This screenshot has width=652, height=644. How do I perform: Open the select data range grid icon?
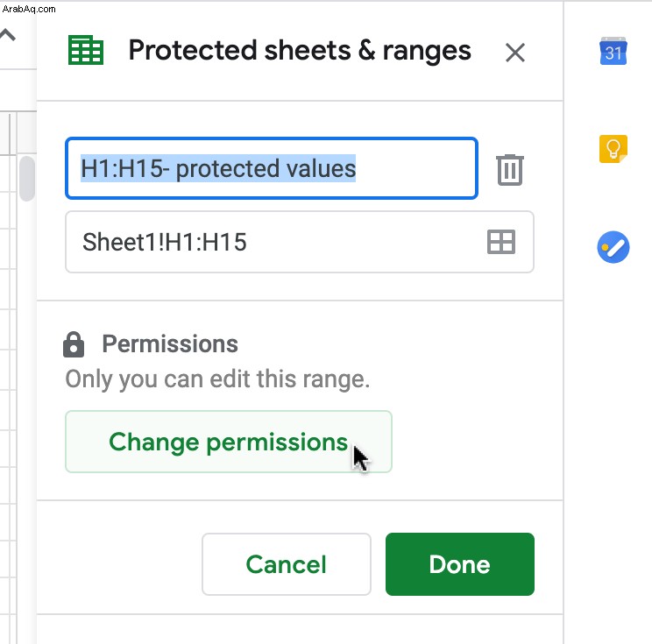tap(501, 242)
